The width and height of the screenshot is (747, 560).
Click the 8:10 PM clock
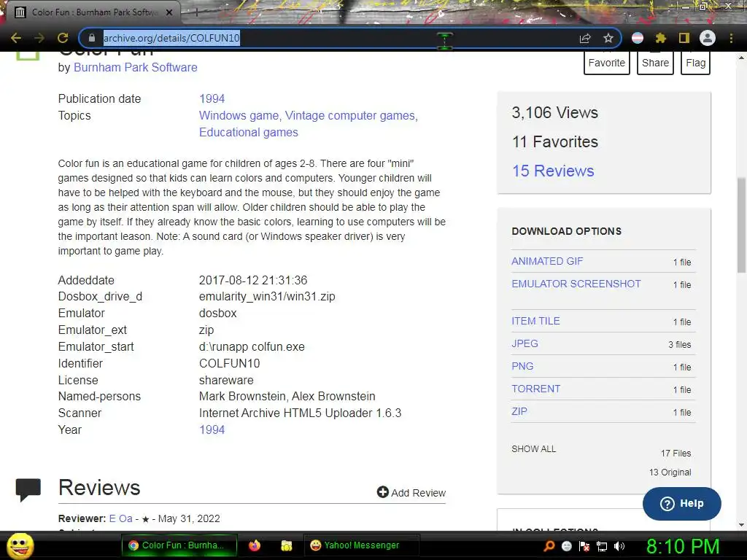[x=682, y=546]
